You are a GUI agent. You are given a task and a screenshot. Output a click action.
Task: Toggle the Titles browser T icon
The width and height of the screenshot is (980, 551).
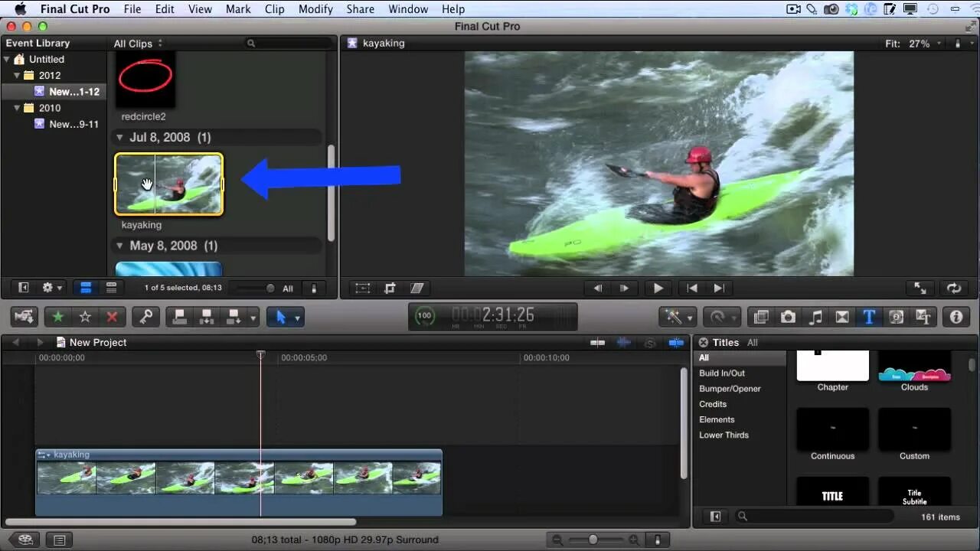coord(869,317)
